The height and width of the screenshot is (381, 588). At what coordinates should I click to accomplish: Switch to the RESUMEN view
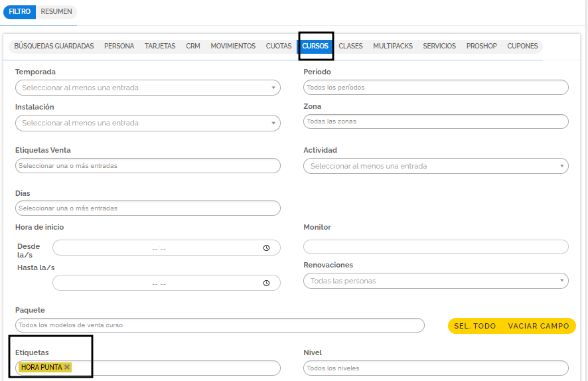[x=56, y=12]
